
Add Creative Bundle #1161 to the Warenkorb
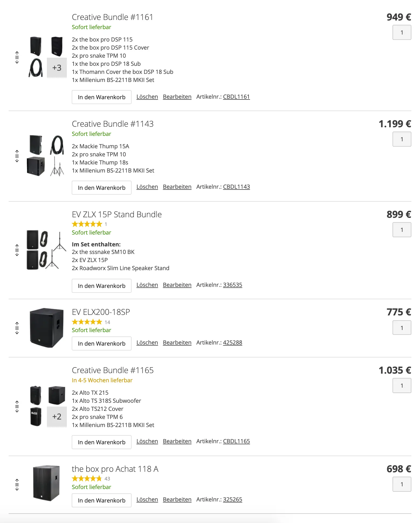(x=101, y=97)
